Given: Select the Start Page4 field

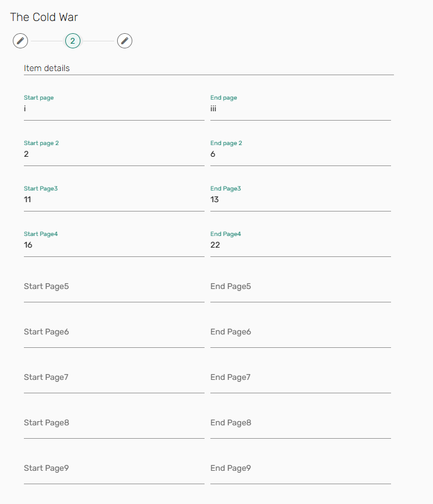Looking at the screenshot, I should click(114, 245).
